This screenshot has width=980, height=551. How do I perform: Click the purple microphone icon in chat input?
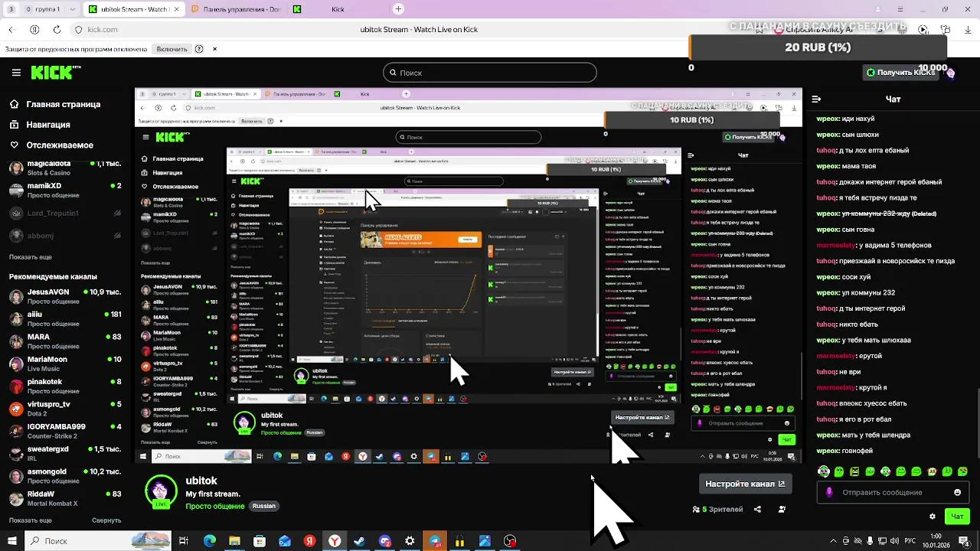829,492
